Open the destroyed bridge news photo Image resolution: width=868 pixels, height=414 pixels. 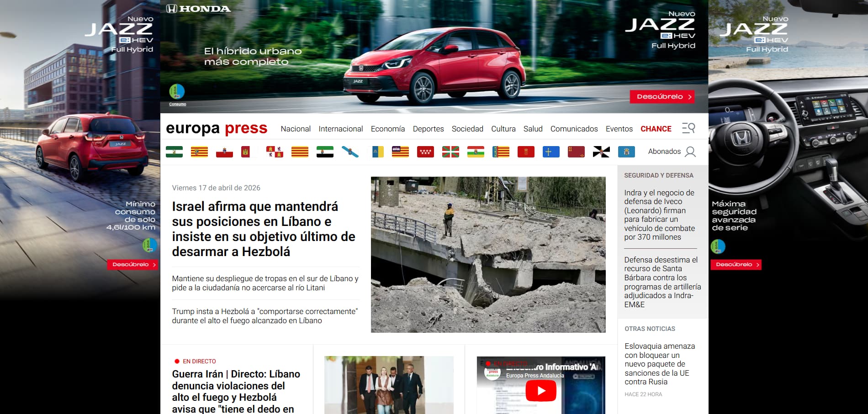pyautogui.click(x=488, y=255)
